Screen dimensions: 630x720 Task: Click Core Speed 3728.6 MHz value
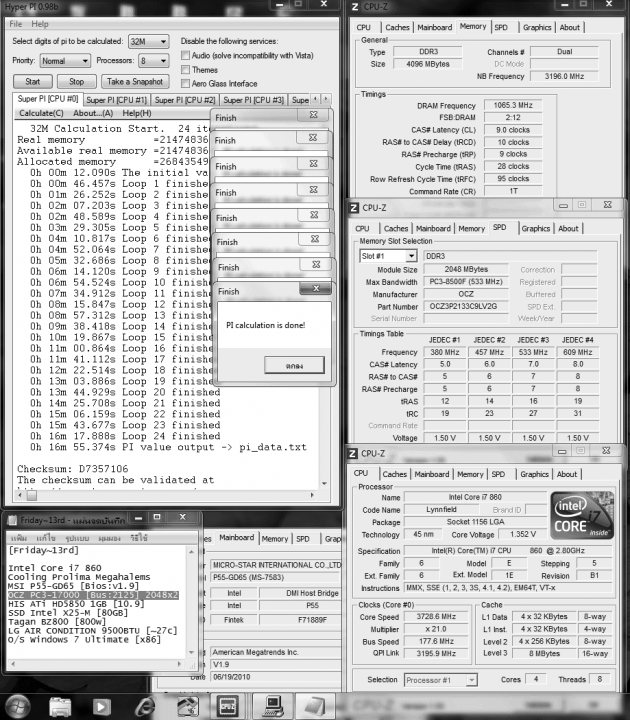436,617
